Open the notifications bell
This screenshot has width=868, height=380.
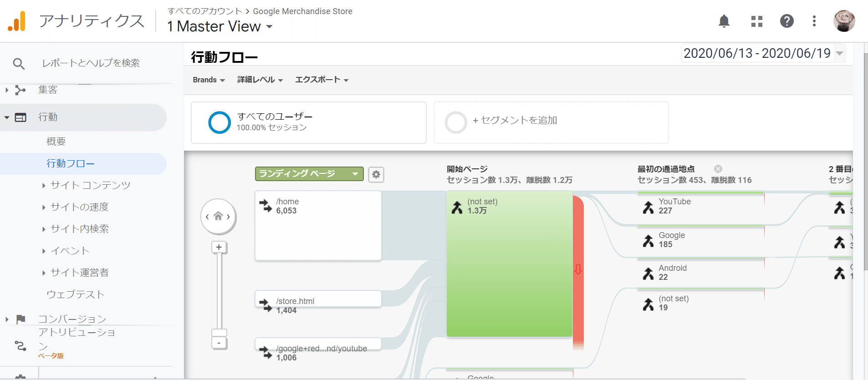724,21
